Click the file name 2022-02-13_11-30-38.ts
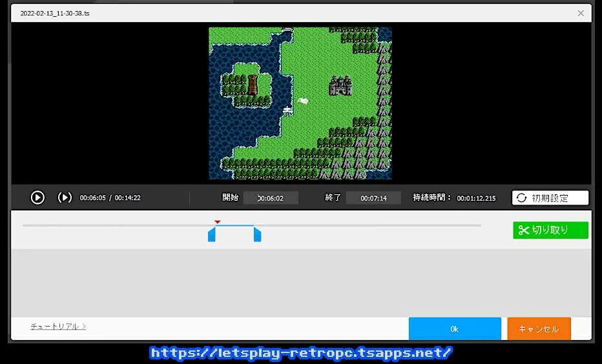This screenshot has height=364, width=602. pos(55,14)
